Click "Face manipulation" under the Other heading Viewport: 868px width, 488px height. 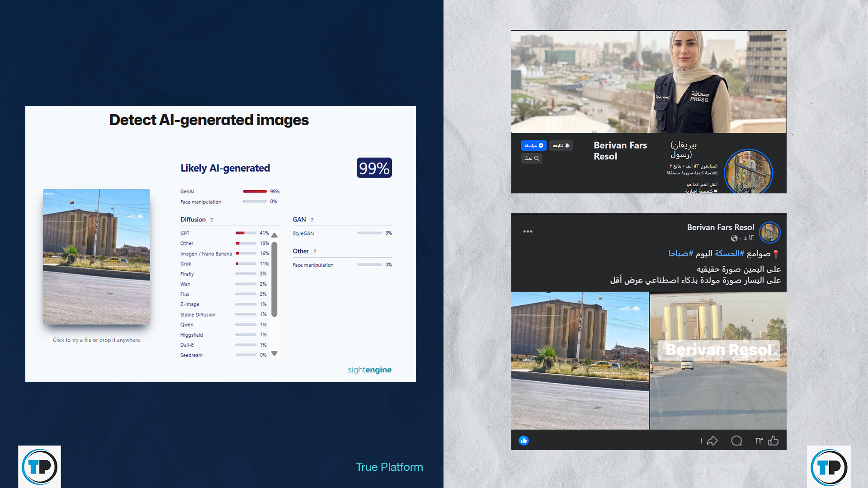pyautogui.click(x=313, y=265)
